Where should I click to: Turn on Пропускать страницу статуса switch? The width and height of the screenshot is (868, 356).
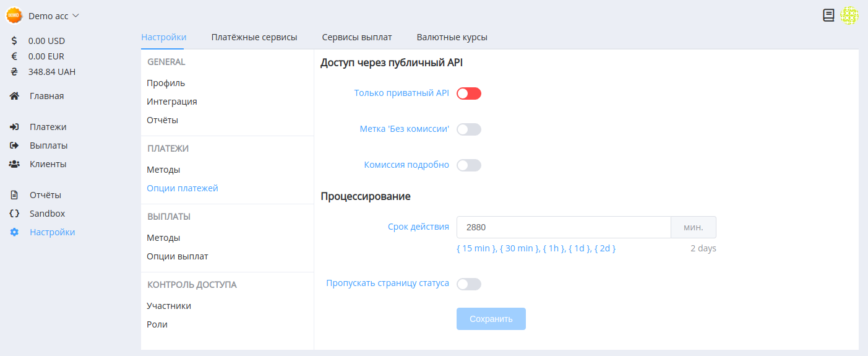pyautogui.click(x=469, y=284)
